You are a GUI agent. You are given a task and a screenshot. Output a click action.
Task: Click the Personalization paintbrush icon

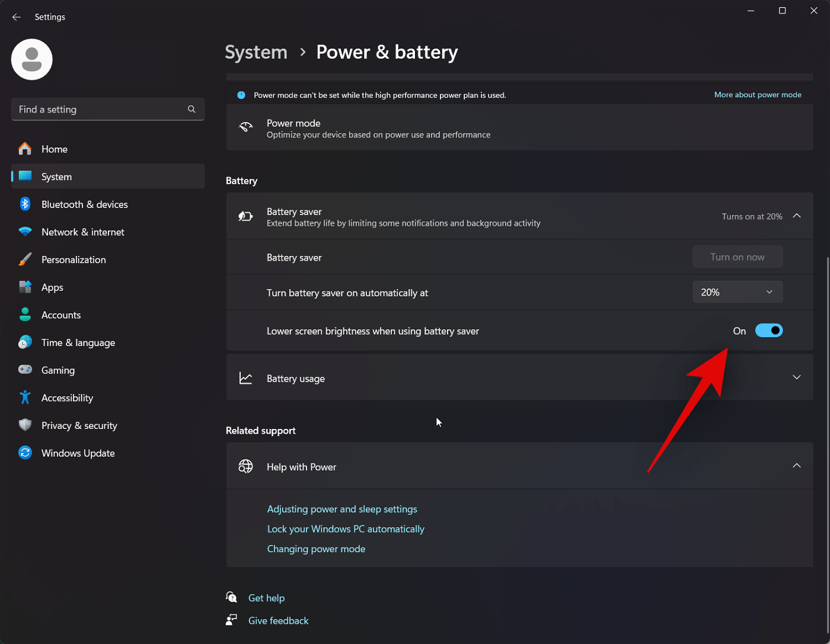tap(25, 259)
